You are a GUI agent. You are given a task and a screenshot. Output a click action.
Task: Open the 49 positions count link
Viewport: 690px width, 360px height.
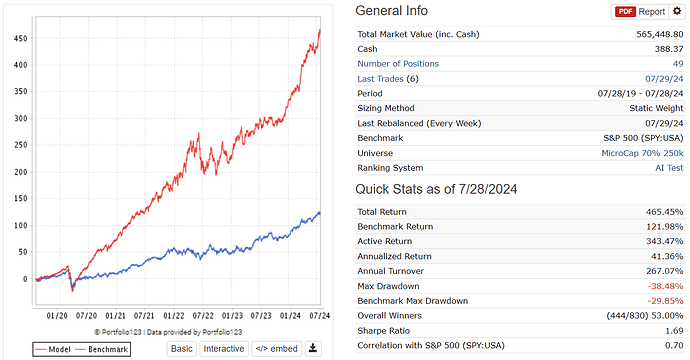[x=678, y=64]
